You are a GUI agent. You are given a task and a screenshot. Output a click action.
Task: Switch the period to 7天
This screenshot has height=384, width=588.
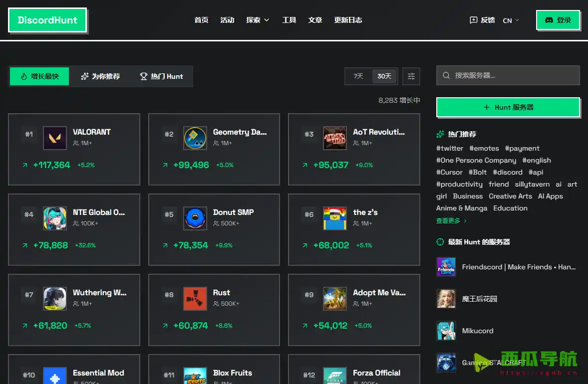[358, 76]
